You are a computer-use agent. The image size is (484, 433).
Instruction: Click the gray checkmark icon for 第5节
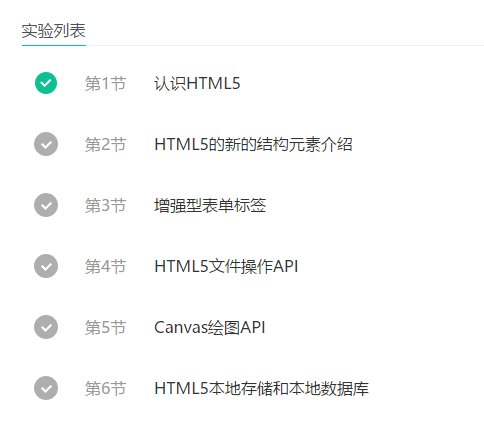46,327
